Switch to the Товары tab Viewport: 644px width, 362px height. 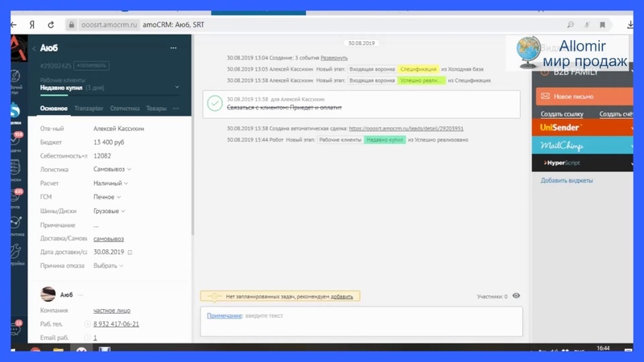156,109
